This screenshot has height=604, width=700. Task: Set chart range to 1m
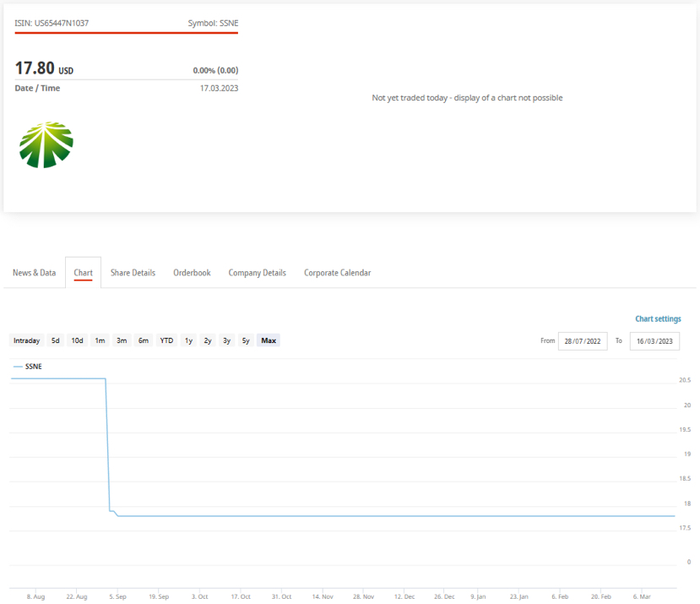click(x=100, y=340)
